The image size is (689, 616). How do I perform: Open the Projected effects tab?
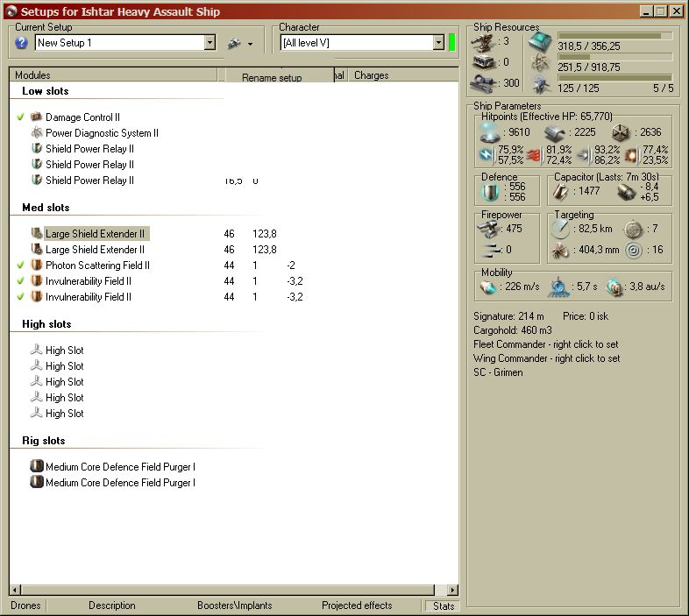[357, 605]
